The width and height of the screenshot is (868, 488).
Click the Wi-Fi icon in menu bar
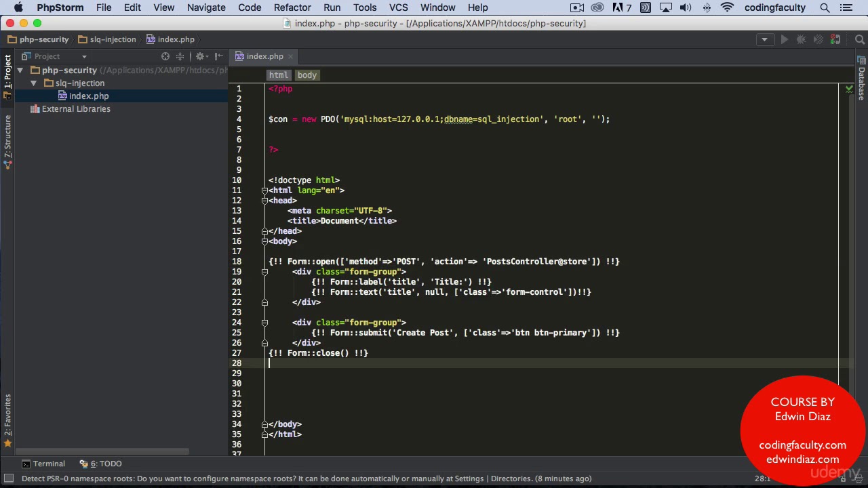[x=727, y=7]
